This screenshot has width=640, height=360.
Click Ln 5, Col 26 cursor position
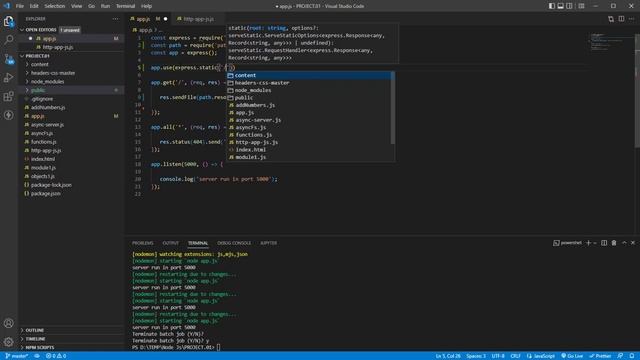448,356
